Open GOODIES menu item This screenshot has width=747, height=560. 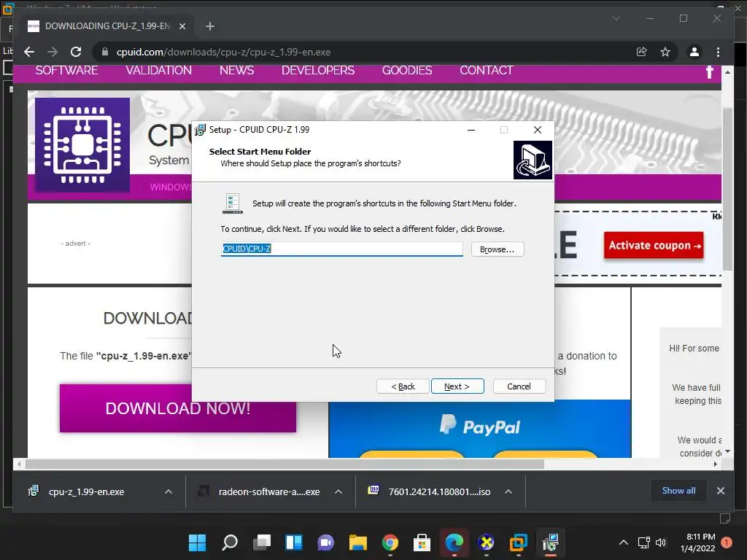[x=407, y=71]
